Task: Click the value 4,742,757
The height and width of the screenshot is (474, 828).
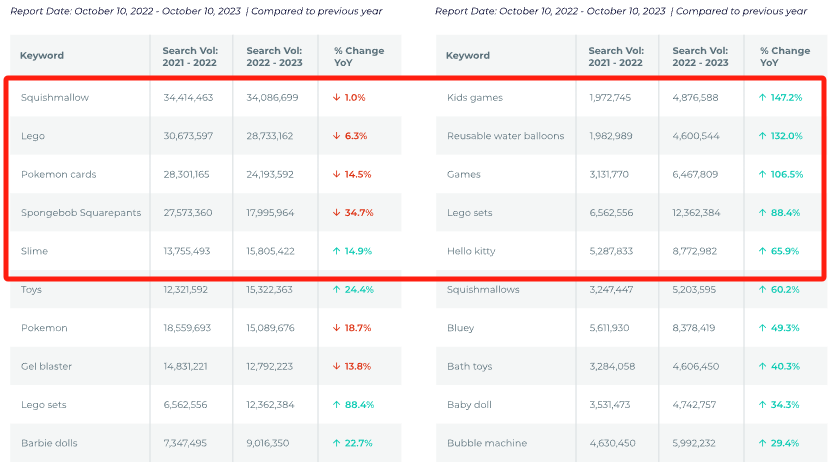Action: [694, 405]
